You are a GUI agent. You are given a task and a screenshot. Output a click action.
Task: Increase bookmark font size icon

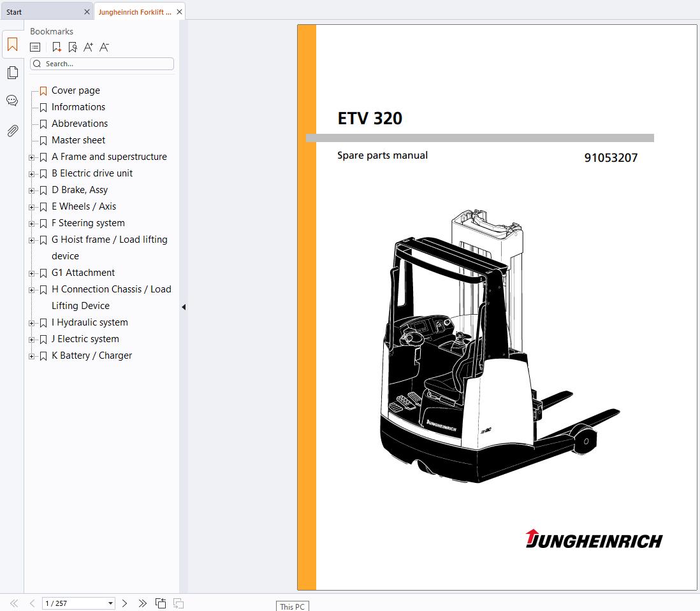click(89, 47)
